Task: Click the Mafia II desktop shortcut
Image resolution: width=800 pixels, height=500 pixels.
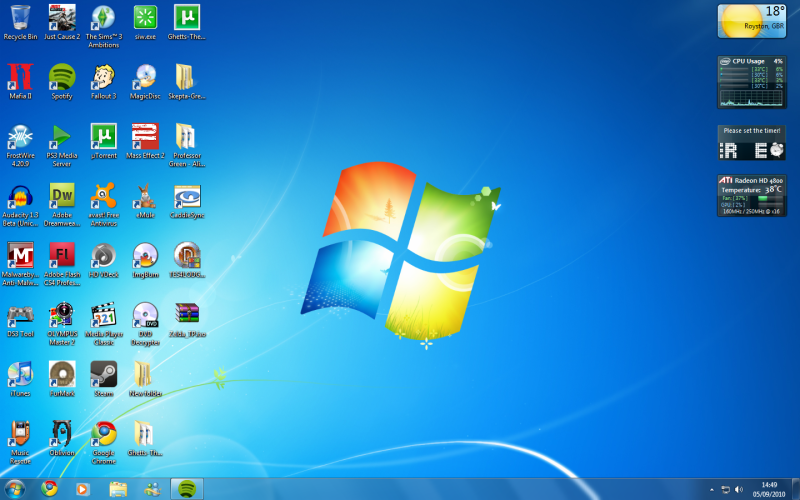Action: [x=20, y=82]
